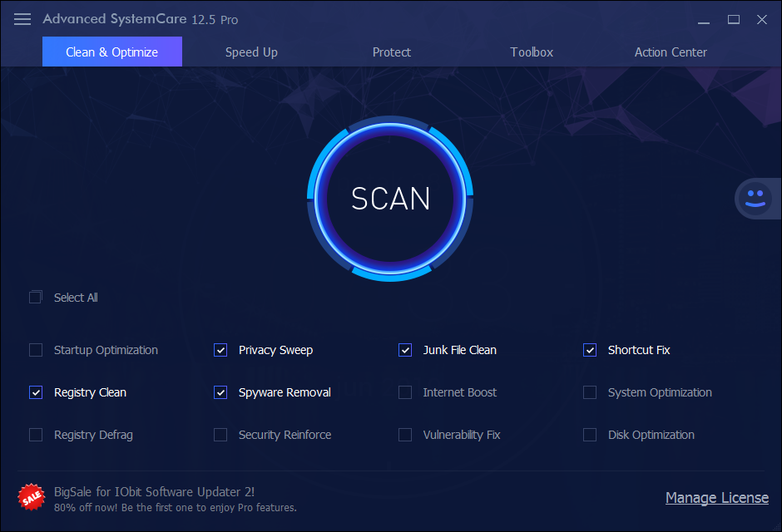The height and width of the screenshot is (532, 782).
Task: Enable the Registry Defrag checkbox
Action: click(36, 435)
